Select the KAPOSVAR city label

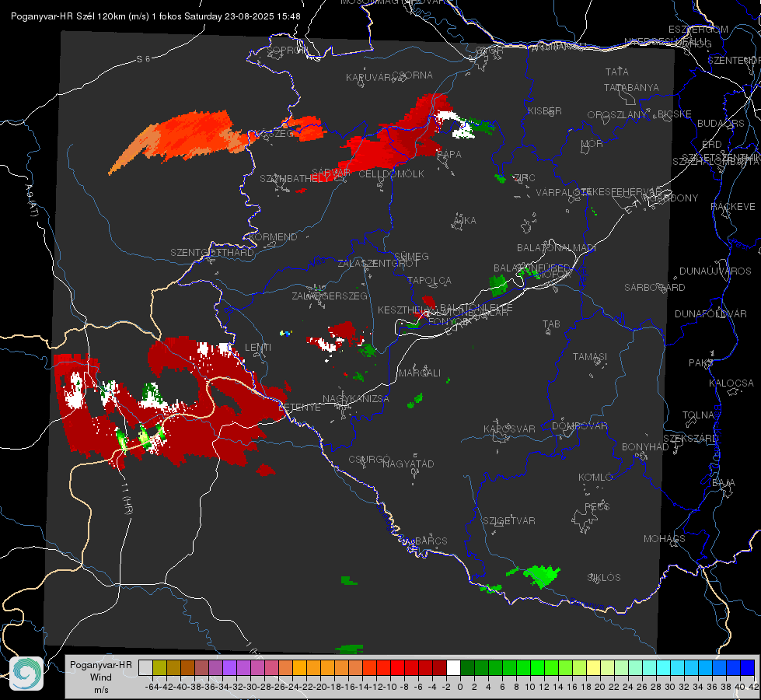509,429
